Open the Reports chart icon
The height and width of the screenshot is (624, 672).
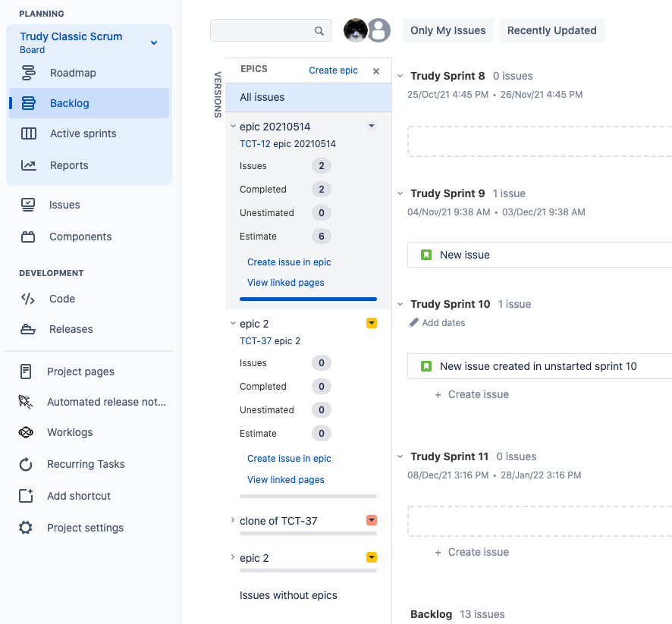click(29, 165)
